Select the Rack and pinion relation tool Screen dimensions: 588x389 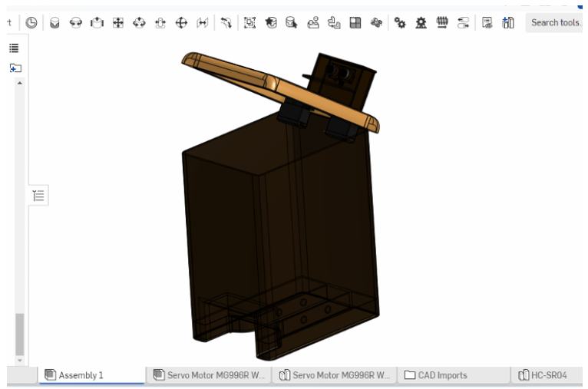tap(421, 23)
